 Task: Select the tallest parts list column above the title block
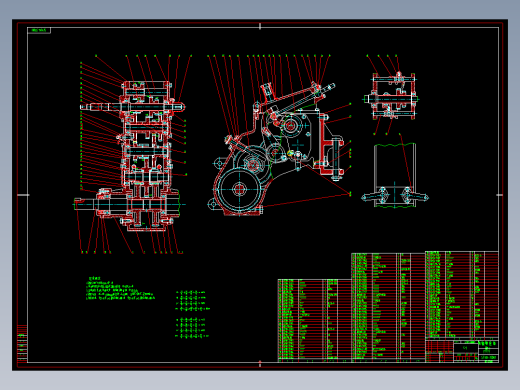[x=462, y=295]
